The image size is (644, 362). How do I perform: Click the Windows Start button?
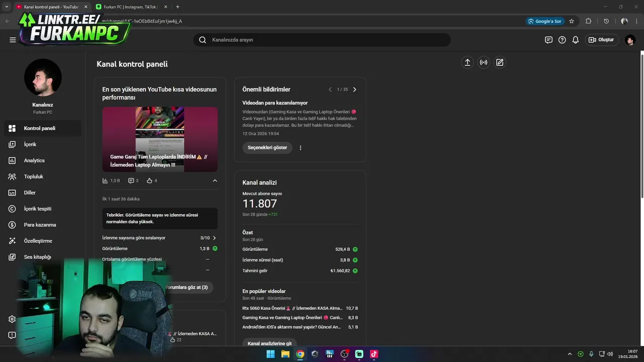click(x=270, y=354)
